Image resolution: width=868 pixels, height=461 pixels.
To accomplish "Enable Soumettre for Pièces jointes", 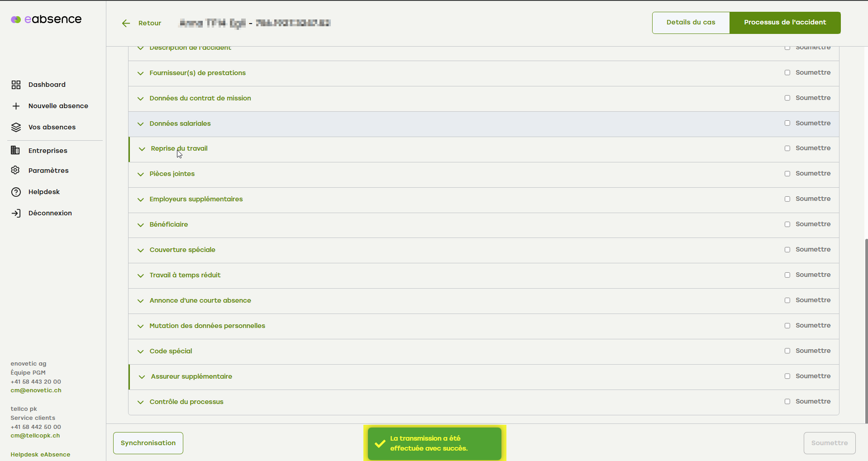I will coord(787,173).
